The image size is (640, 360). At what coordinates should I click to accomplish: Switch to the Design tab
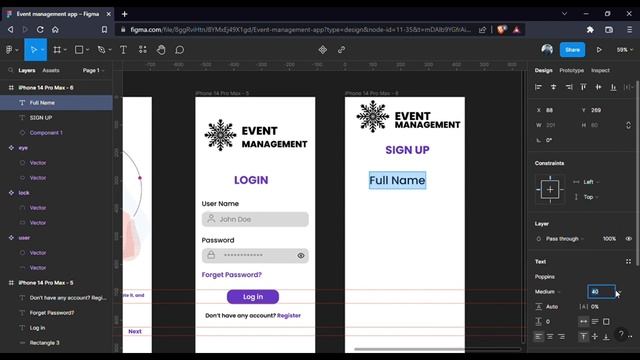[x=543, y=70]
